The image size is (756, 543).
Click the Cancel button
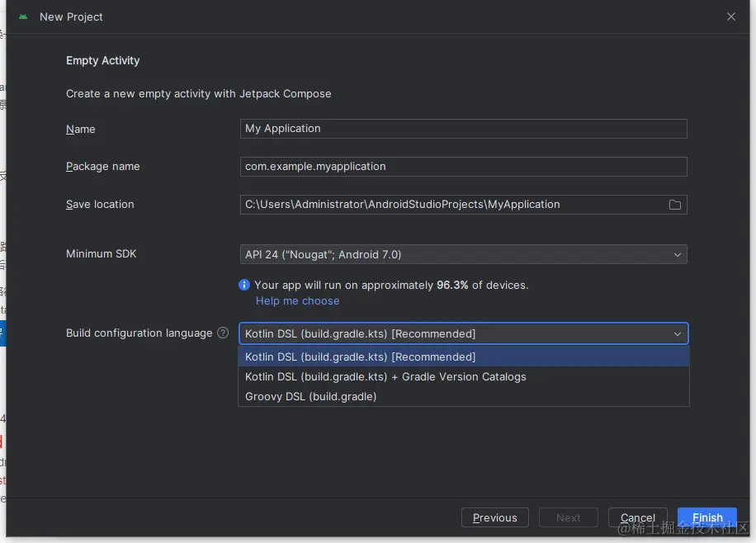(x=637, y=517)
